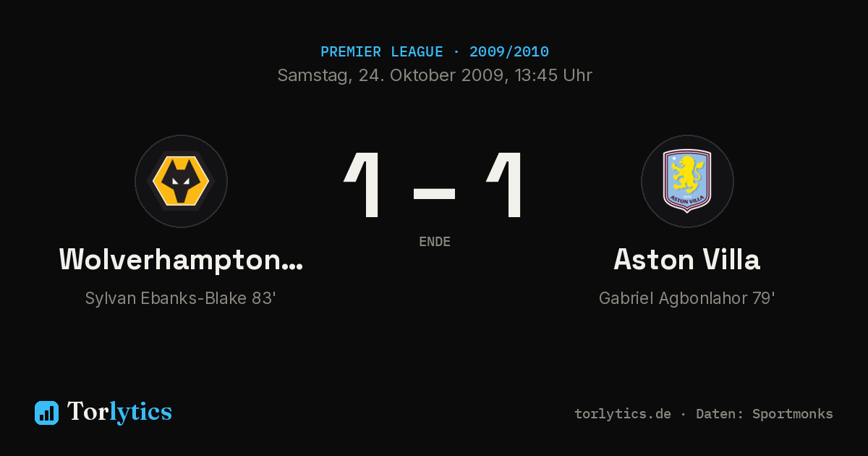Select scorer Sylvan Ebanks-Blake
The image size is (868, 456).
pyautogui.click(x=166, y=298)
